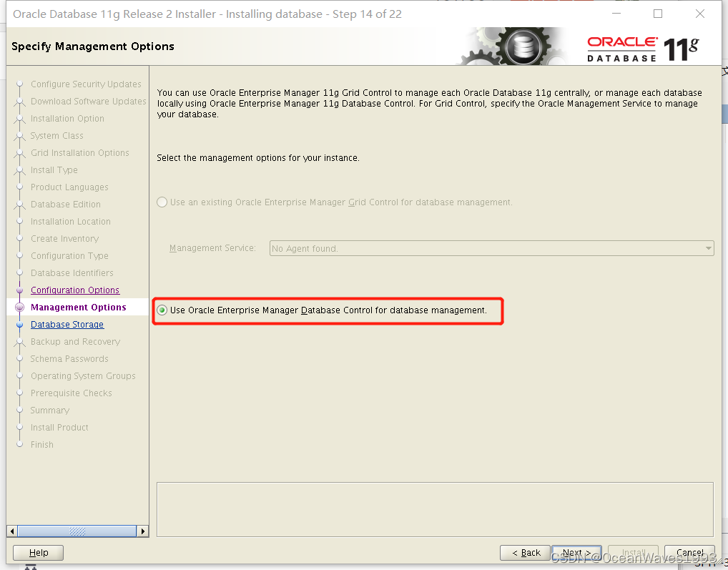Click the disabled Install button

(x=634, y=553)
